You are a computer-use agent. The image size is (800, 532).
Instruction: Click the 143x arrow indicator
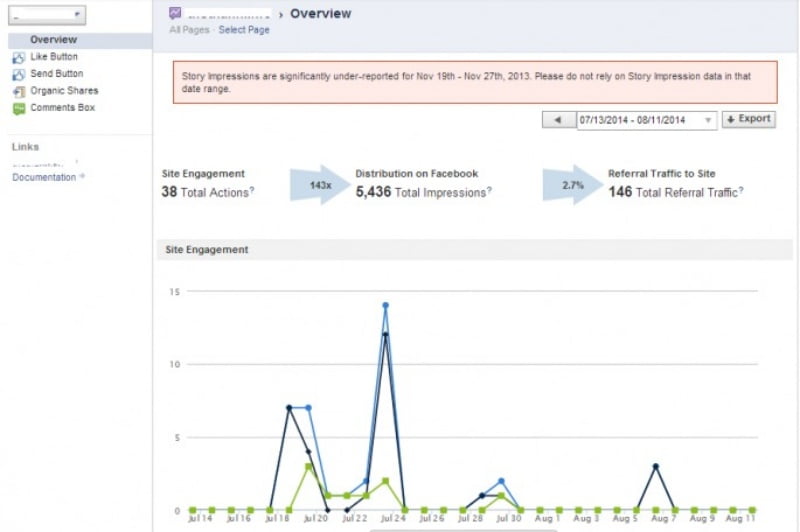(320, 185)
